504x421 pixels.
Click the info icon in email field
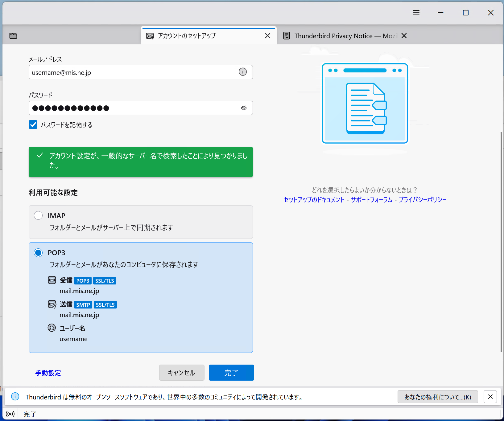243,72
